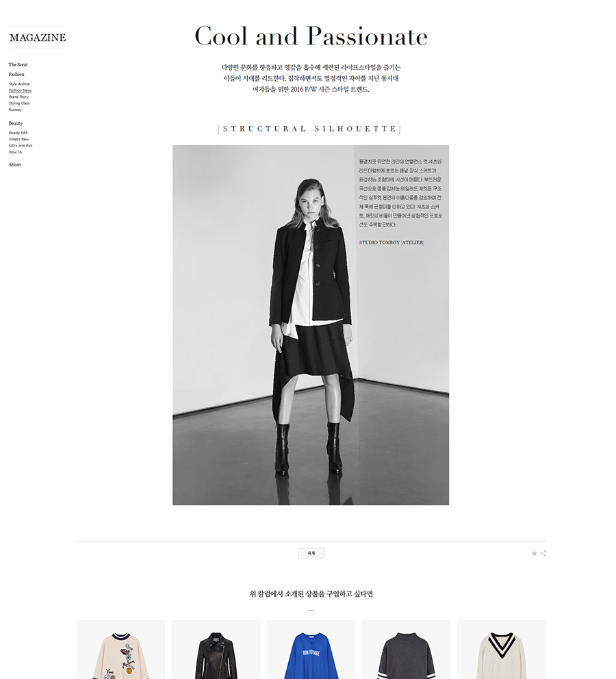Open the Style Archive link
Screen dimensions: 616x679
(19, 84)
